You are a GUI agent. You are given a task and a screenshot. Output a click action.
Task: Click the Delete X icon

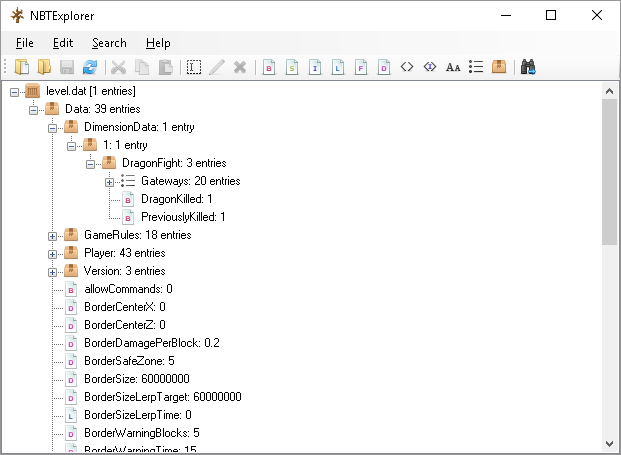240,67
